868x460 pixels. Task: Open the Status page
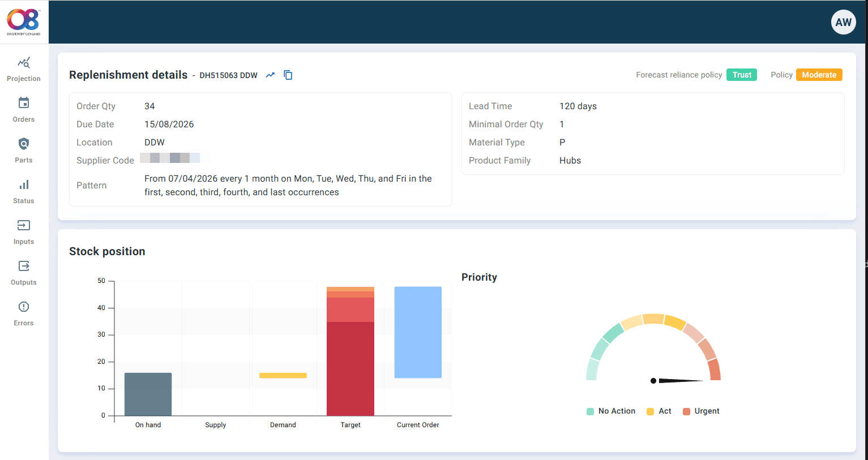pos(23,190)
